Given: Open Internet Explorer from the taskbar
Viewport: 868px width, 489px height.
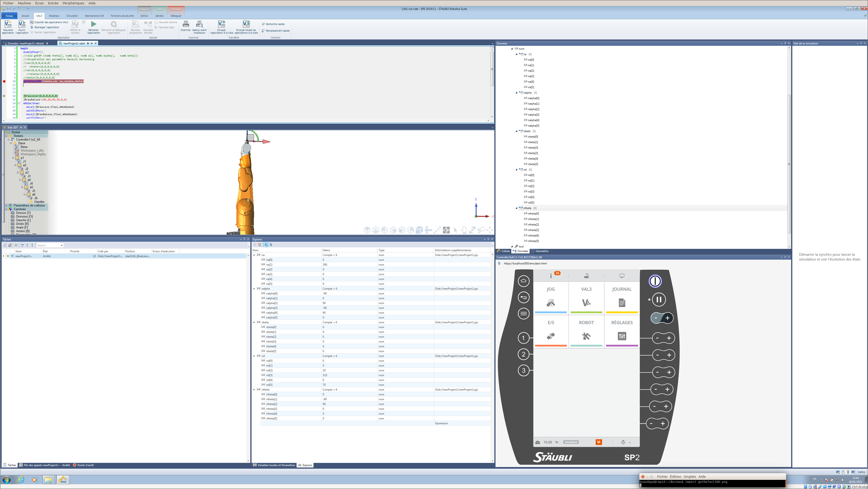Looking at the screenshot, I should coord(21,480).
